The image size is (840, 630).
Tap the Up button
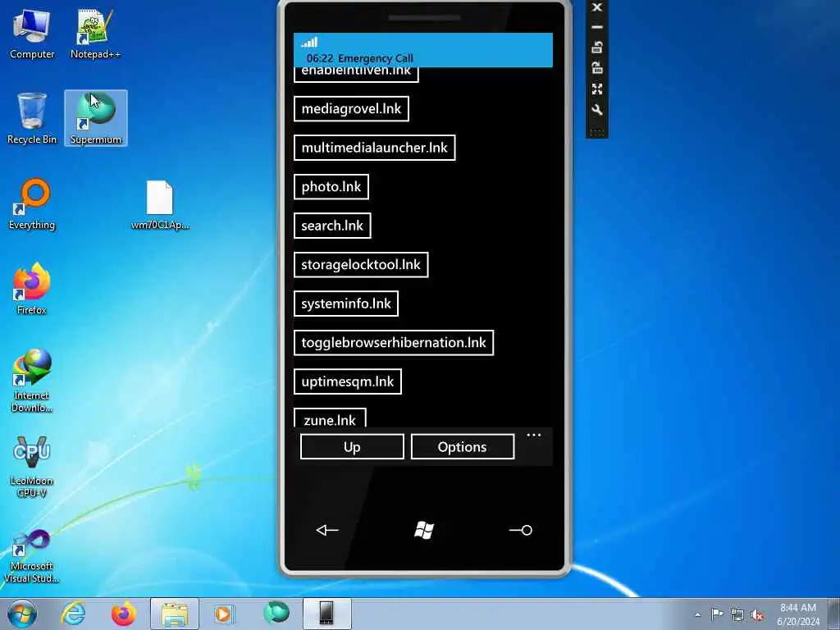tap(352, 447)
